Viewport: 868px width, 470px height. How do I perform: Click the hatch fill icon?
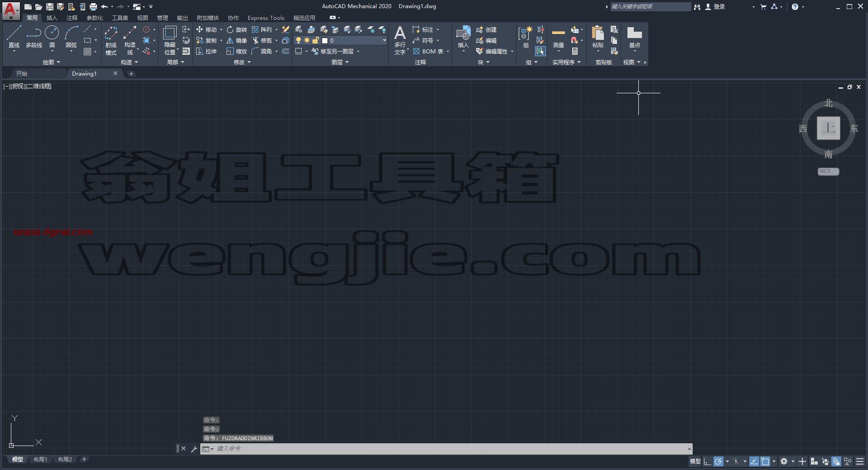pyautogui.click(x=88, y=52)
